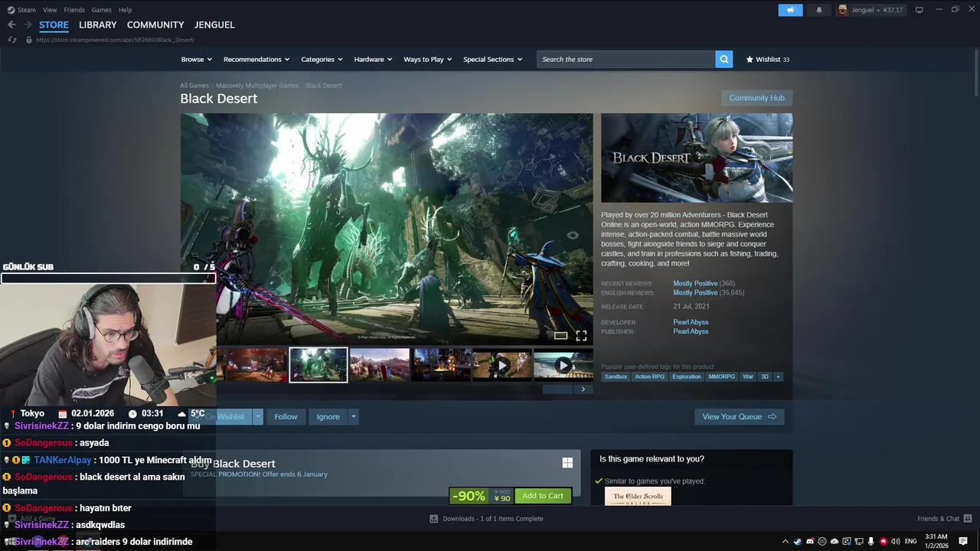Click the Ignore button
This screenshot has height=551, width=980.
328,416
